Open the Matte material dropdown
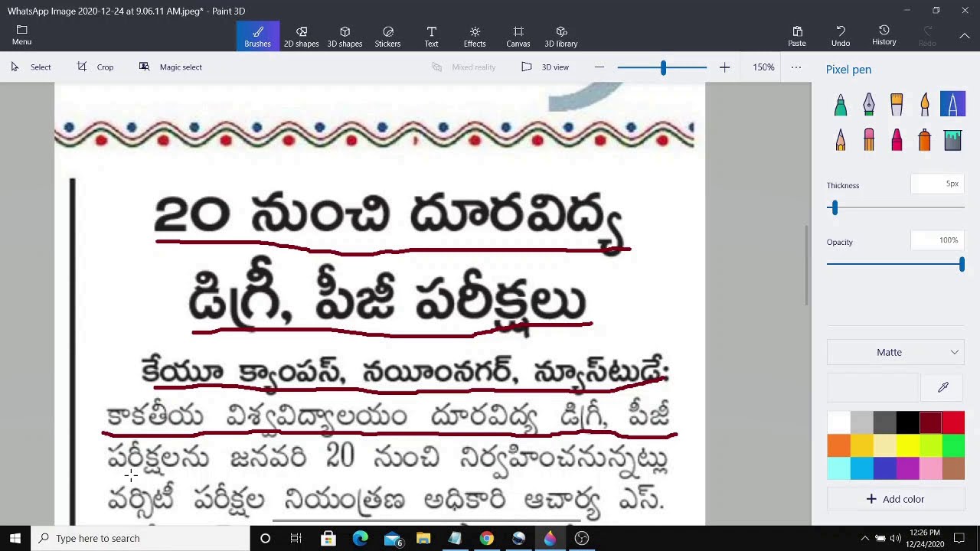This screenshot has height=551, width=980. coord(896,352)
